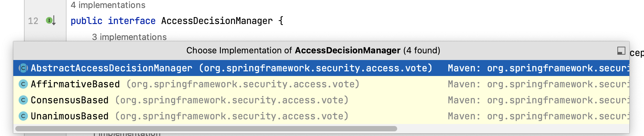Select AbstractAccessDecisionManager implementation
Screen dimensions: 644x136
click(321, 68)
